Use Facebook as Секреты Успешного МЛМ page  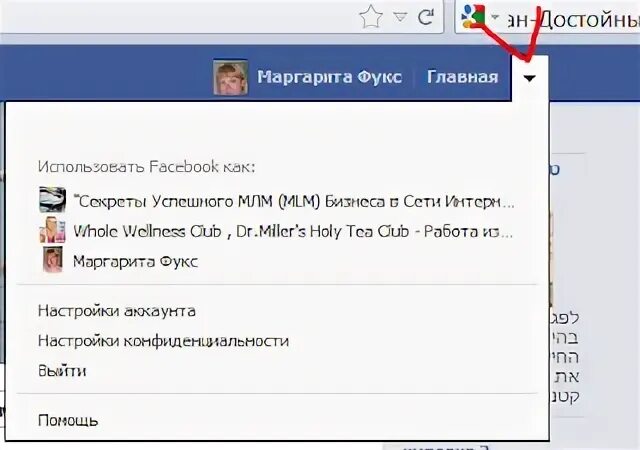click(294, 201)
